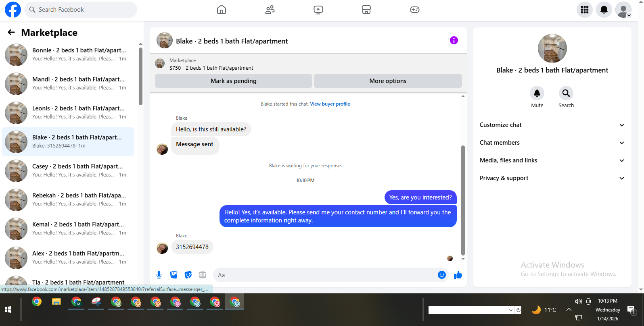Open the account profile avatar menu
Image resolution: width=644 pixels, height=326 pixels.
click(623, 10)
